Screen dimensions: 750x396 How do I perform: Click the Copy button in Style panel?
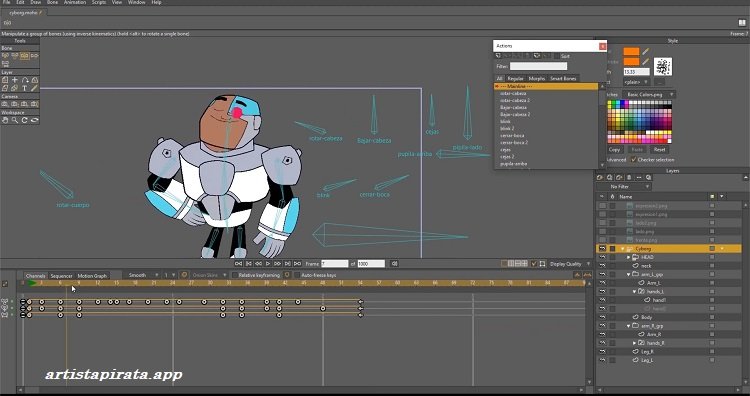point(614,150)
